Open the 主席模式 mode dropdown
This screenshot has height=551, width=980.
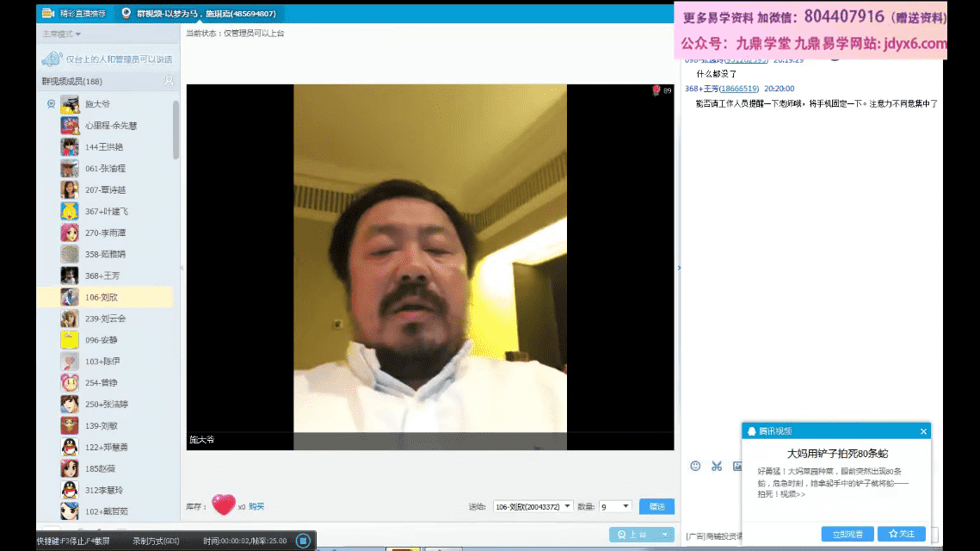pos(62,34)
